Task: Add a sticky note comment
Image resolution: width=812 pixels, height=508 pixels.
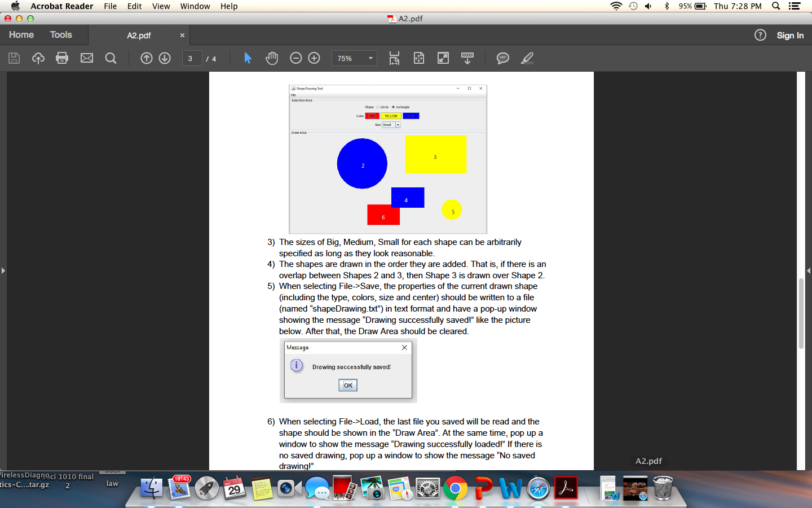Action: 502,58
